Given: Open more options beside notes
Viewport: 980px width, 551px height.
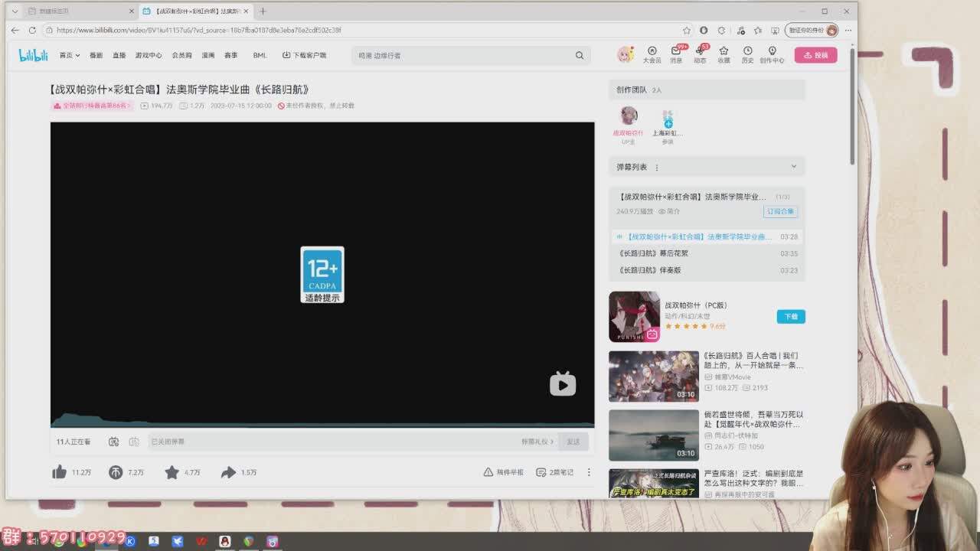Looking at the screenshot, I should [589, 472].
